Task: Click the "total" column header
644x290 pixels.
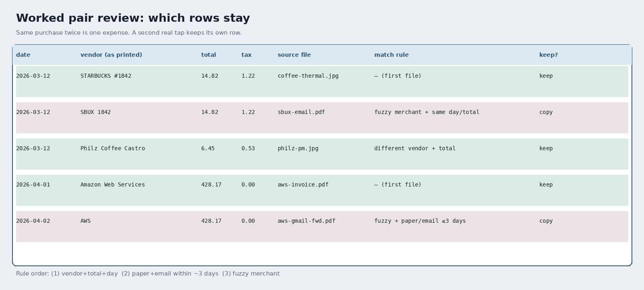Action: pos(208,55)
